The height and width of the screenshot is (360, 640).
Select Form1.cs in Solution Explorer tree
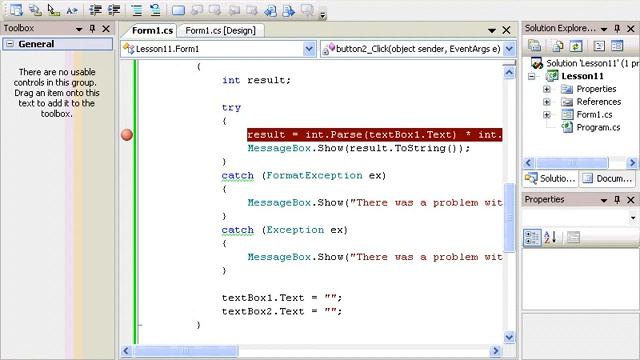[594, 115]
